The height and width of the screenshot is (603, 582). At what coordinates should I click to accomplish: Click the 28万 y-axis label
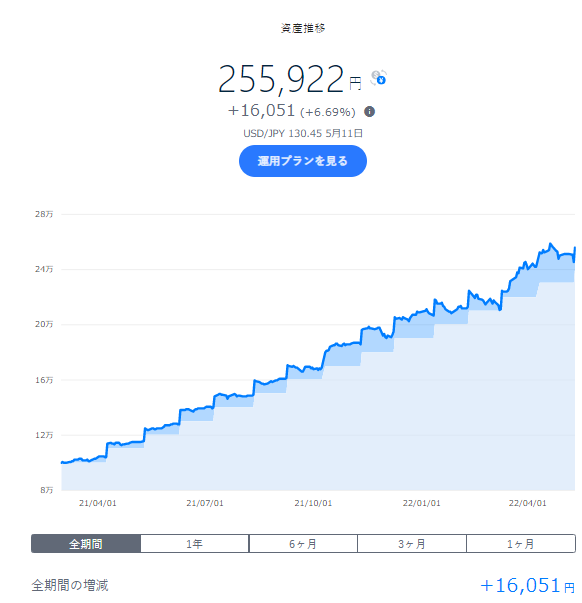tap(44, 214)
